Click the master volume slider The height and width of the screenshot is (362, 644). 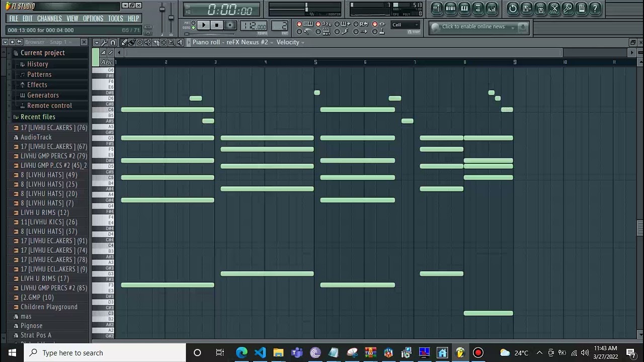point(162,10)
